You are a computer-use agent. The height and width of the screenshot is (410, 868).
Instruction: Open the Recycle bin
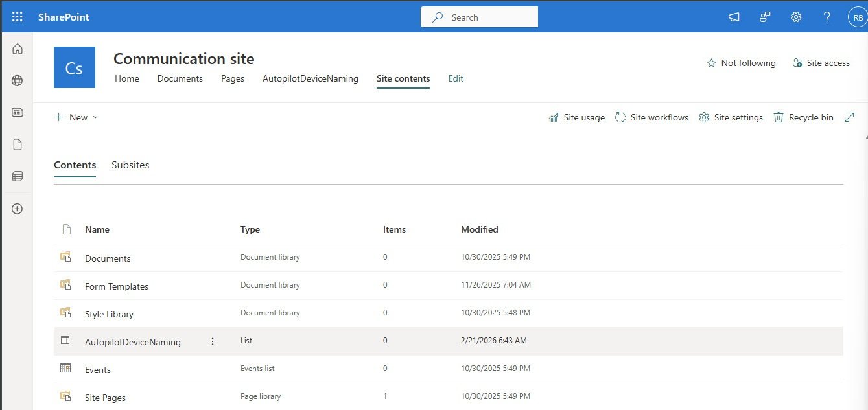pyautogui.click(x=804, y=117)
